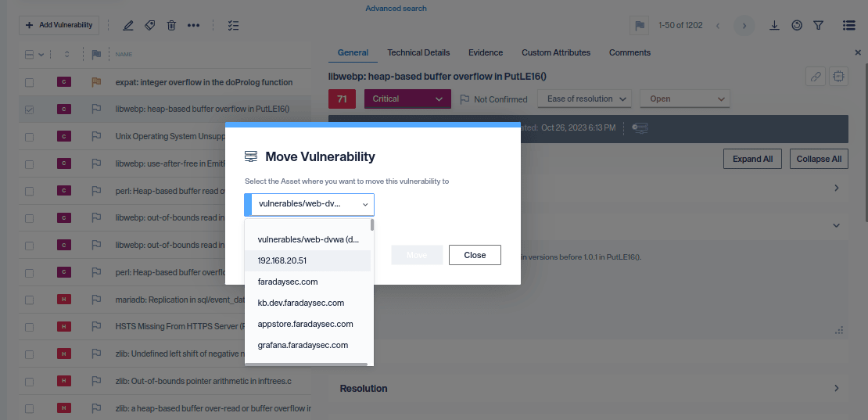868x420 pixels.
Task: Click the Advanced search link
Action: 396,9
